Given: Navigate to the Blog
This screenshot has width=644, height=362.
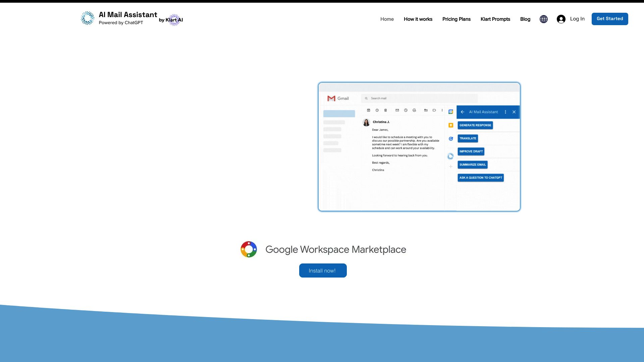Looking at the screenshot, I should tap(525, 19).
